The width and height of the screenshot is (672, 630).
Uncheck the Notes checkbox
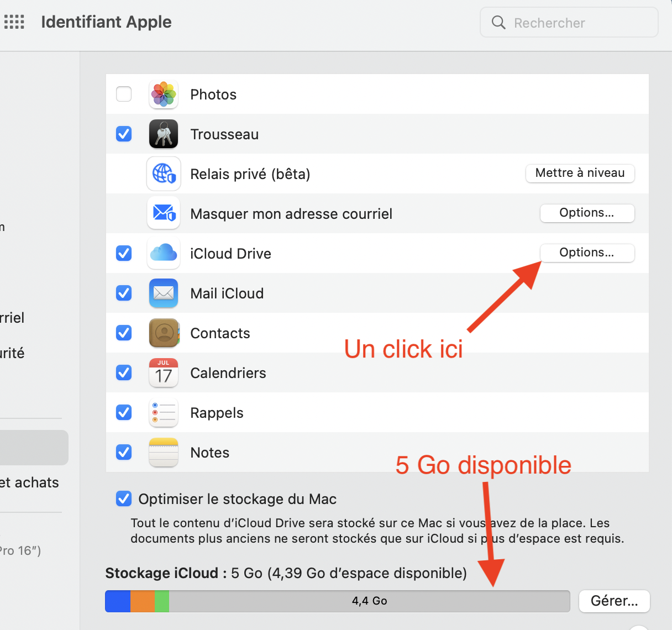[x=124, y=452]
